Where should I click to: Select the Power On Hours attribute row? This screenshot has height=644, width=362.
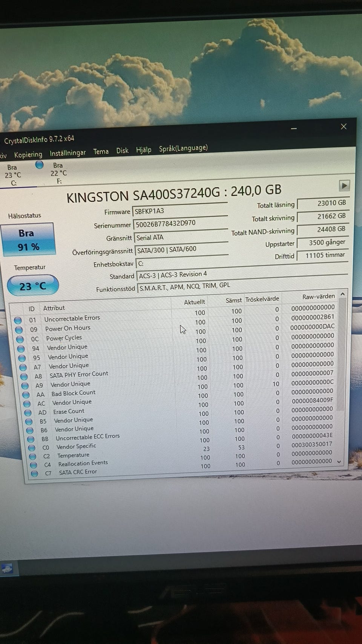click(175, 323)
